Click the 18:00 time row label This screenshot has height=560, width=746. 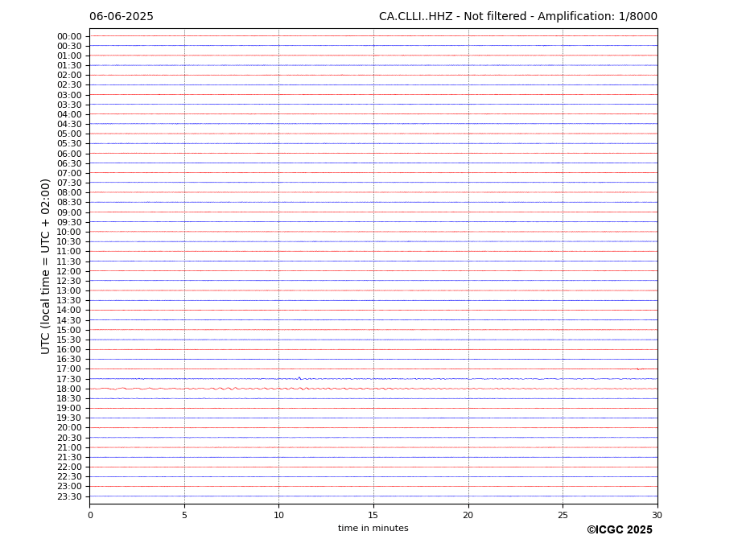point(69,389)
